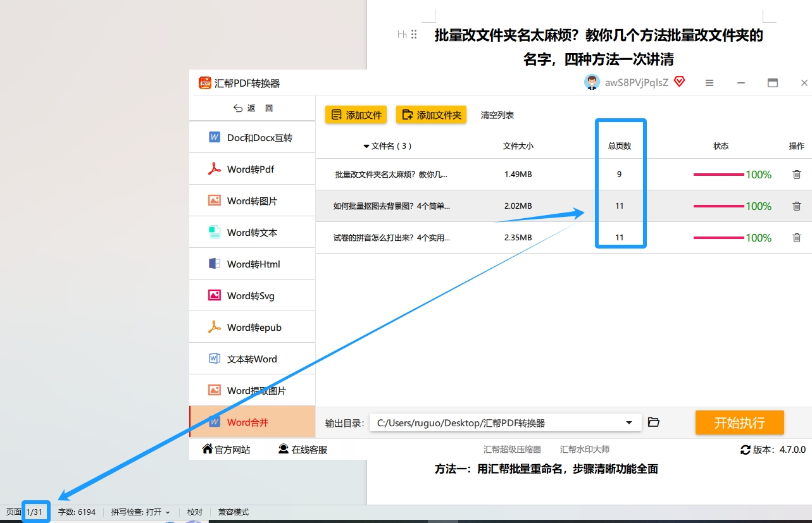Image resolution: width=812 pixels, height=523 pixels.
Task: Click progress bar of the 1.49MB file
Action: (x=718, y=175)
